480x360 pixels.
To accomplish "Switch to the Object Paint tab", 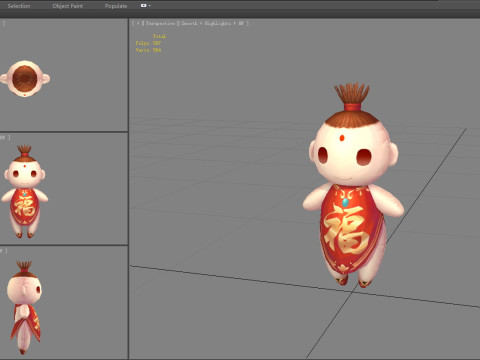I will [68, 6].
